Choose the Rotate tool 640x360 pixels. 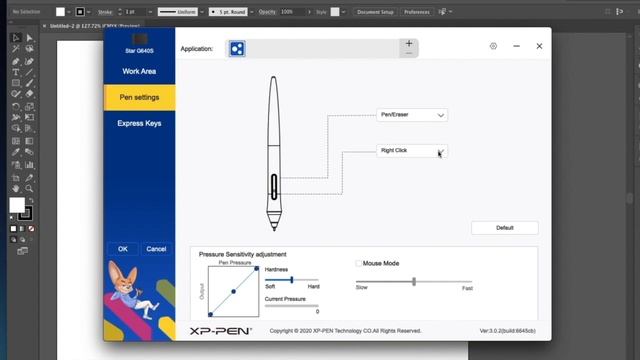[x=16, y=107]
